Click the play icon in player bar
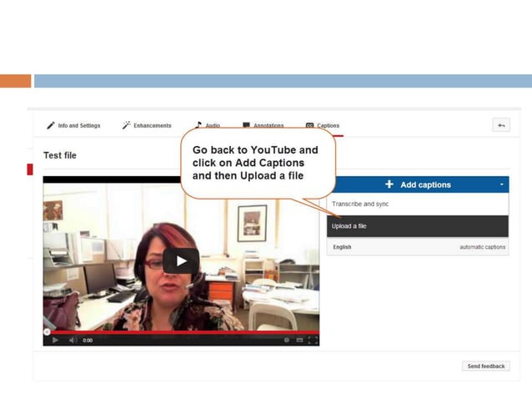 55,340
